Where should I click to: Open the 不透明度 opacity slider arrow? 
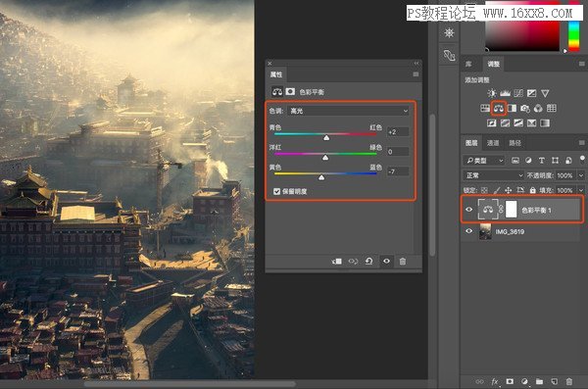pyautogui.click(x=581, y=175)
